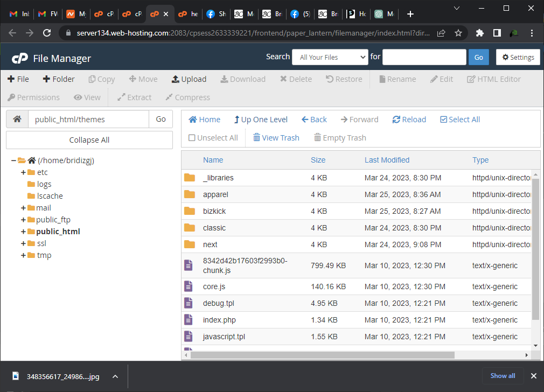Click the blue Go search button

coord(479,57)
